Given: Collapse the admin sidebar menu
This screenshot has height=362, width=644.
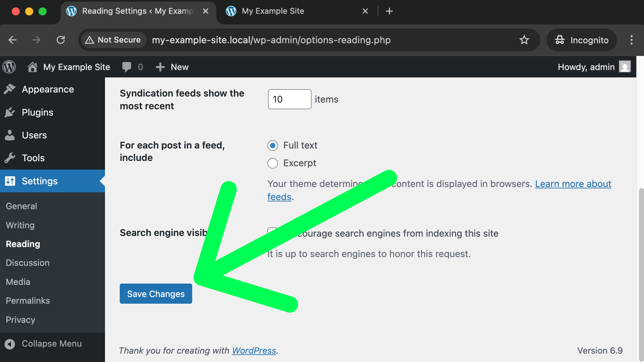Looking at the screenshot, I should click(44, 344).
